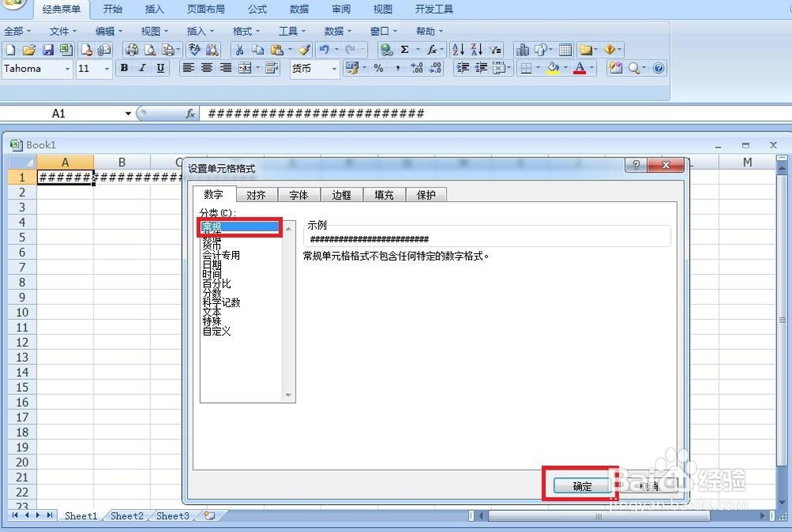The image size is (792, 532).
Task: Select 自定义 in the category list
Action: point(217,331)
